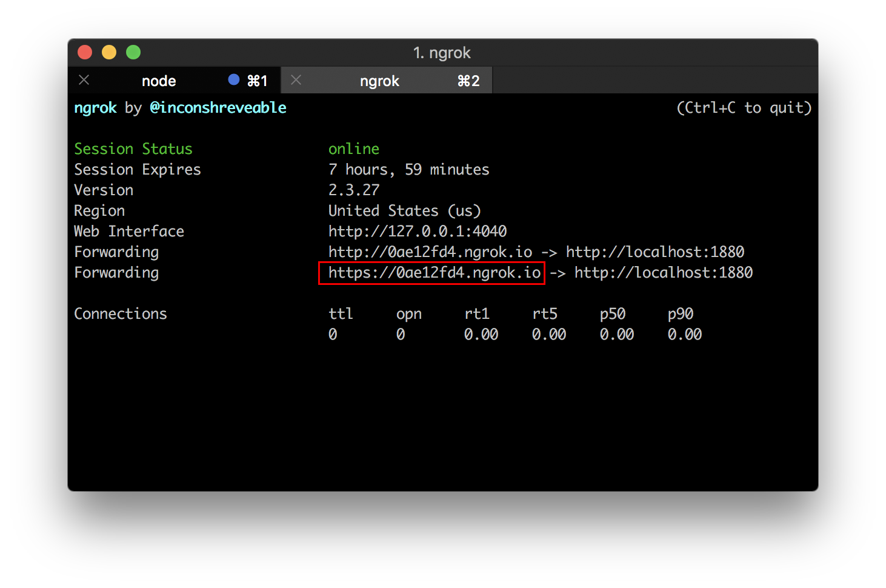This screenshot has width=886, height=588.
Task: Click the version number 2.3.27
Action: tap(354, 190)
